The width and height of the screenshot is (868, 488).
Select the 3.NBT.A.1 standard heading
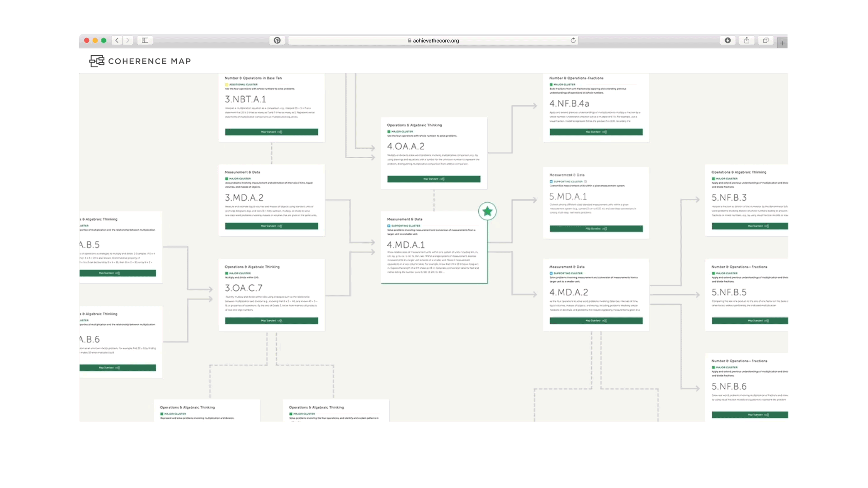click(245, 99)
